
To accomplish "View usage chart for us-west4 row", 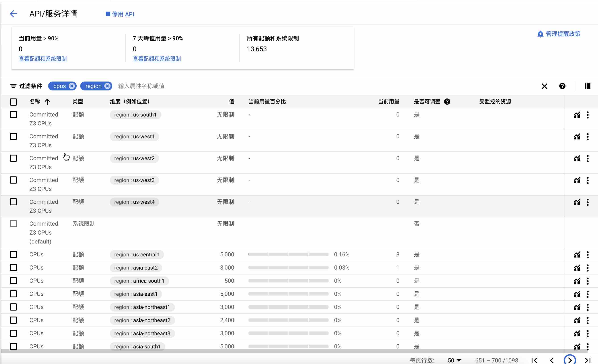I will (x=577, y=202).
